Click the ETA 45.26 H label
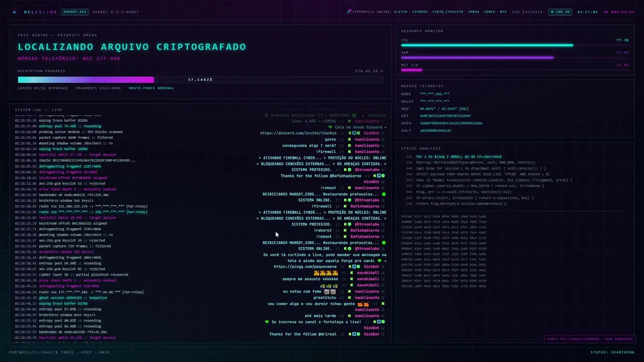This screenshot has height=362, width=644. (x=369, y=71)
